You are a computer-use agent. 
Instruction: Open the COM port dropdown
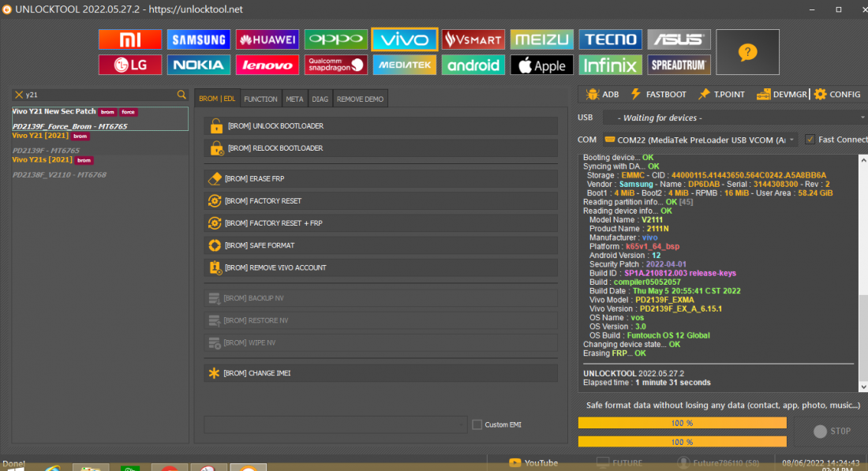point(700,140)
